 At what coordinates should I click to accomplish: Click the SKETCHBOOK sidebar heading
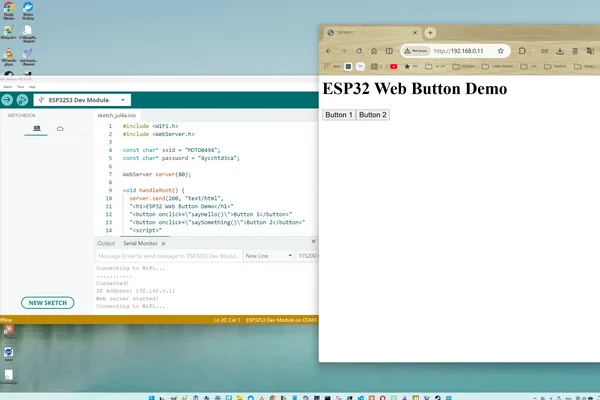click(21, 115)
